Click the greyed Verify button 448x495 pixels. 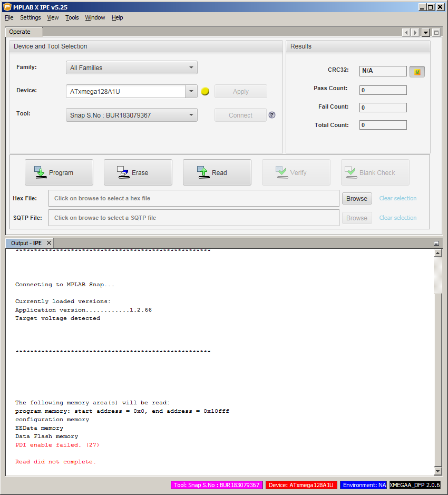[x=296, y=172]
